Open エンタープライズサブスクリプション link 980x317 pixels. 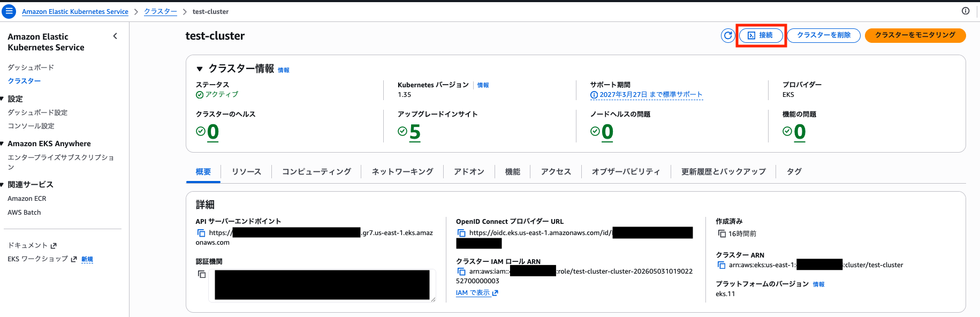coord(60,162)
